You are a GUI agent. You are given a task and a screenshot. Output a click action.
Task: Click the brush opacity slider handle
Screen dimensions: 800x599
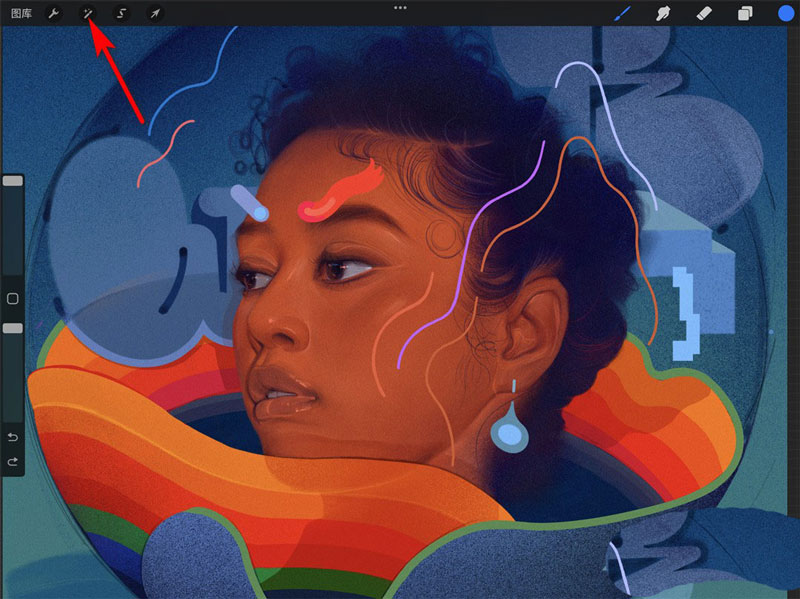(x=13, y=328)
